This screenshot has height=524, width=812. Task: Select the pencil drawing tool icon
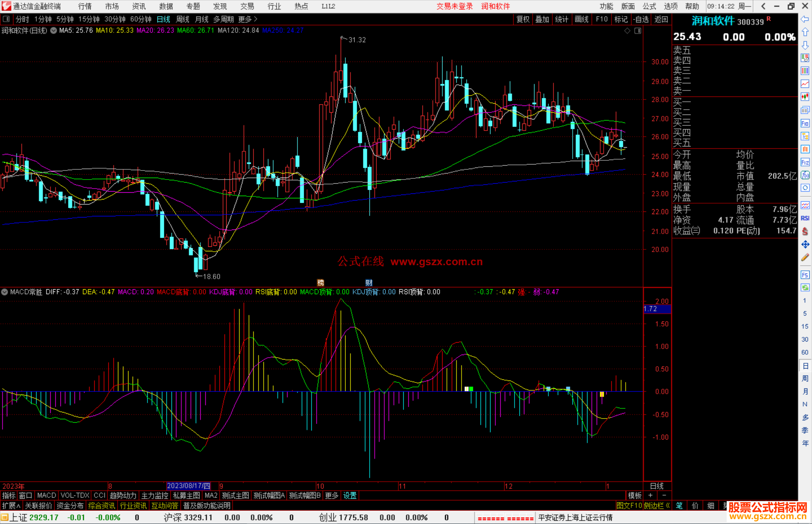pos(805,258)
